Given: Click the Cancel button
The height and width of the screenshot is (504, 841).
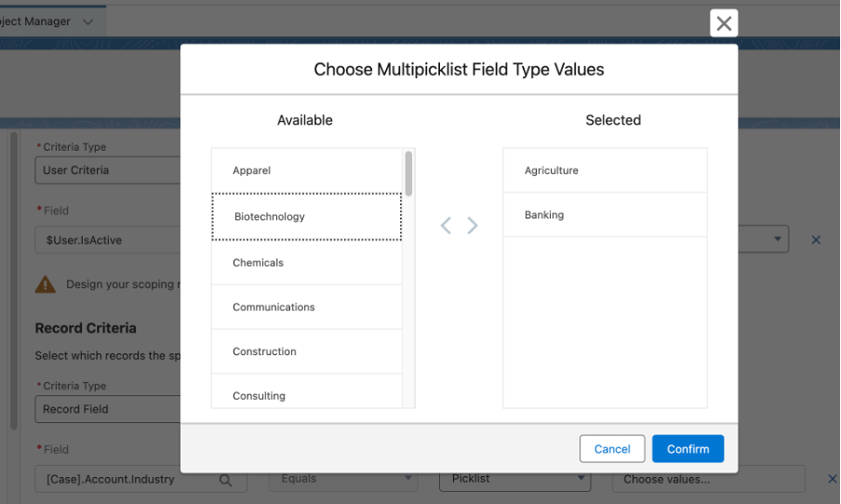Looking at the screenshot, I should (x=612, y=449).
